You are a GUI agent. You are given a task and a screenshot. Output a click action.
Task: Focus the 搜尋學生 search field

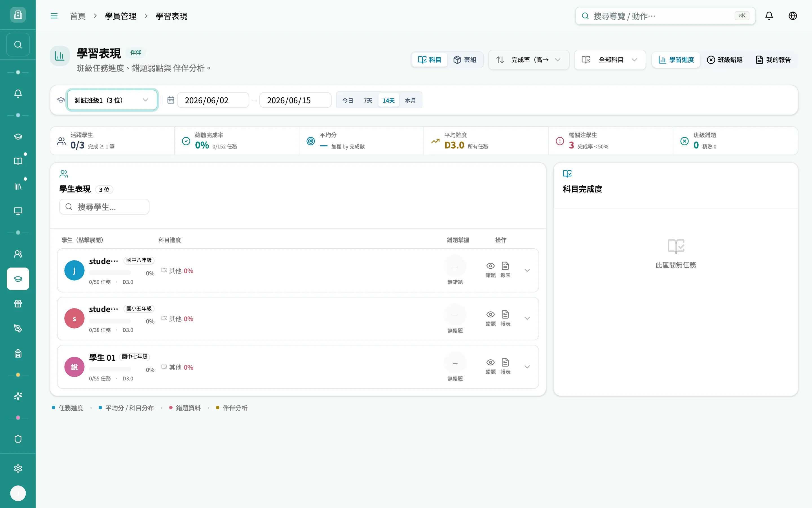pyautogui.click(x=104, y=207)
